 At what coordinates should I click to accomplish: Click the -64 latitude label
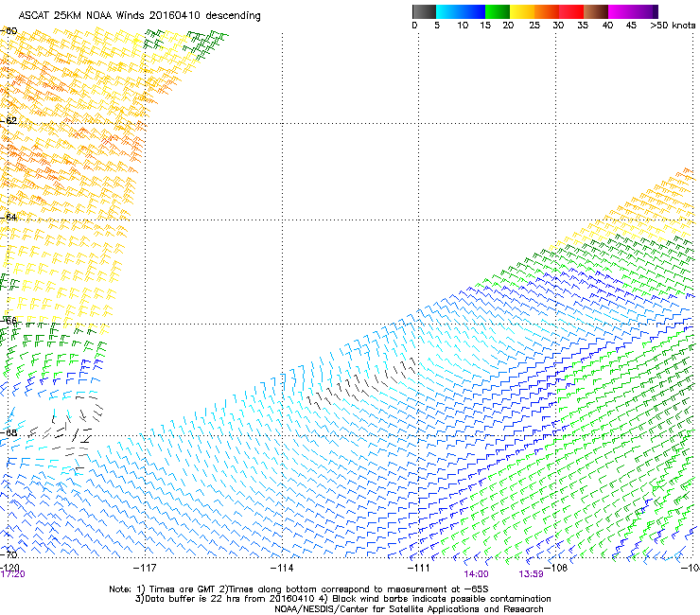[9, 217]
